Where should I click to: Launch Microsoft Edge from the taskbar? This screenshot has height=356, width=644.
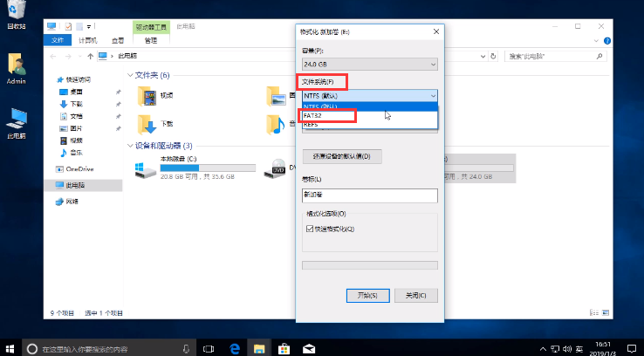[235, 348]
